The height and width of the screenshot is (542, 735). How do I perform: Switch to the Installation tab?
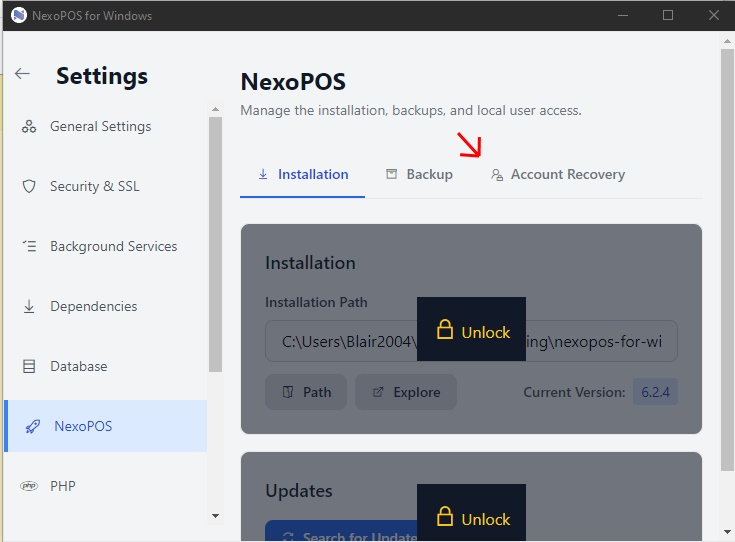(302, 174)
